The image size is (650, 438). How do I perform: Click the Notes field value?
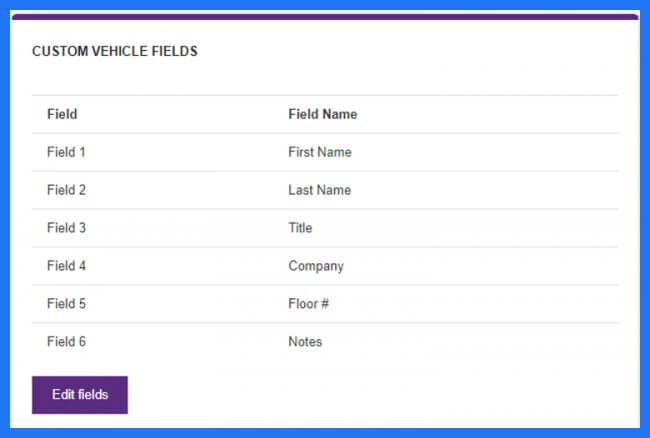click(x=305, y=341)
